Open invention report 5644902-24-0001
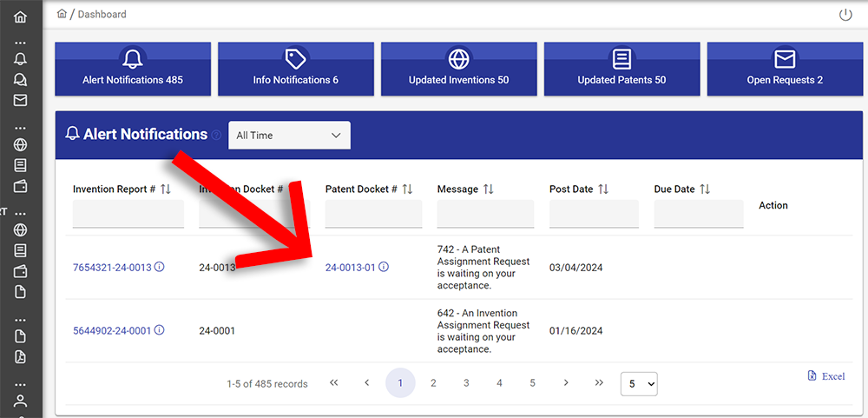Viewport: 868px width, 418px height. pyautogui.click(x=112, y=331)
